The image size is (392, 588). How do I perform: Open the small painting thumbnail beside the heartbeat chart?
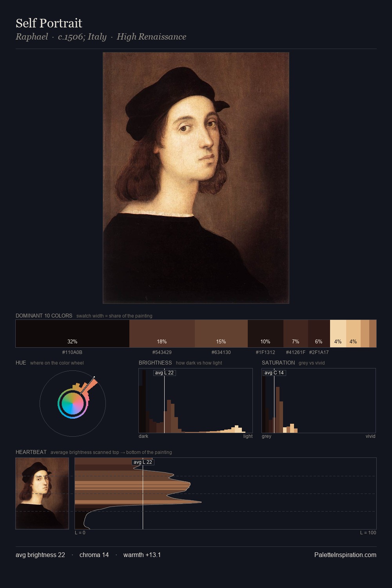coord(42,493)
